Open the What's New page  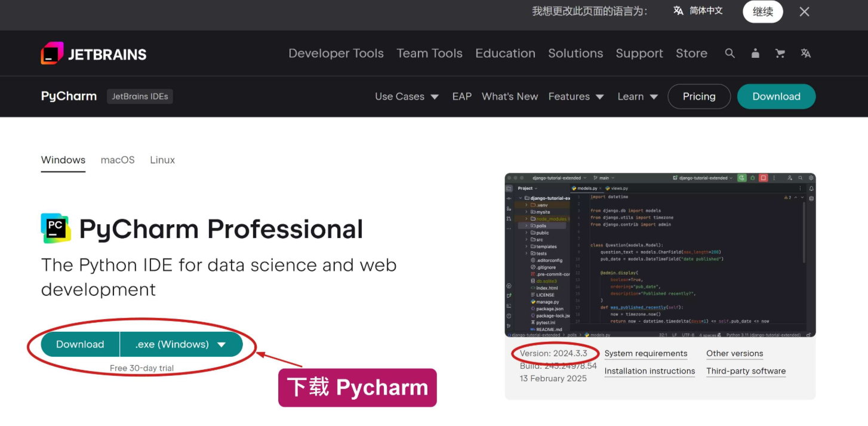point(510,97)
